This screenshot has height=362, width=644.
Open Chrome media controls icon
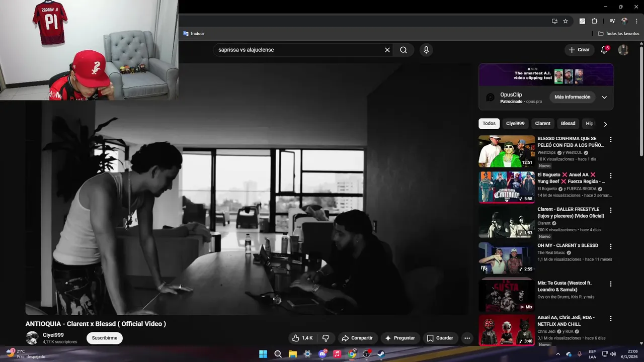point(612,21)
